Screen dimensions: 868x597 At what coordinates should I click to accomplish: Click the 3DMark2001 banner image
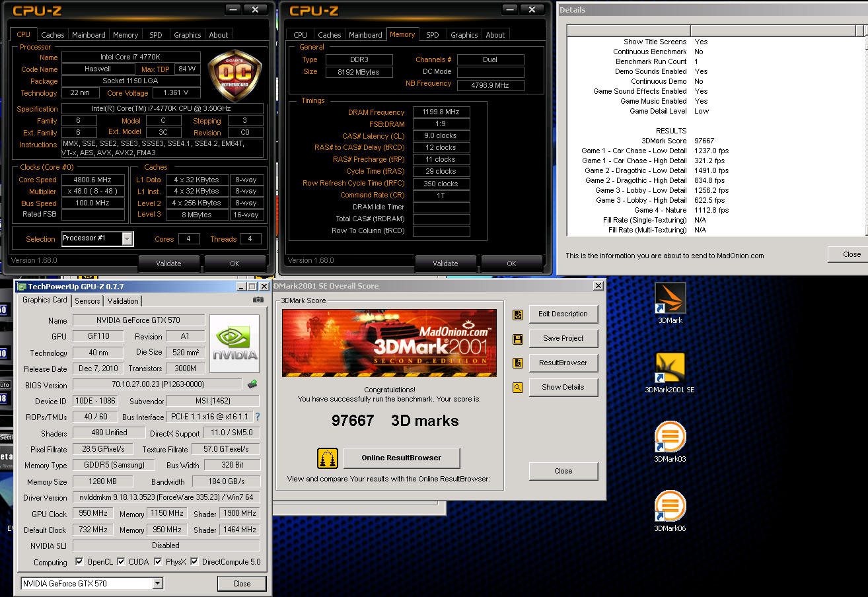[389, 343]
